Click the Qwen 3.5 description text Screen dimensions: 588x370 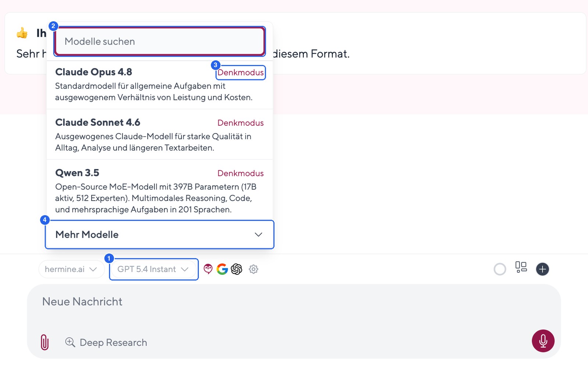pos(156,198)
